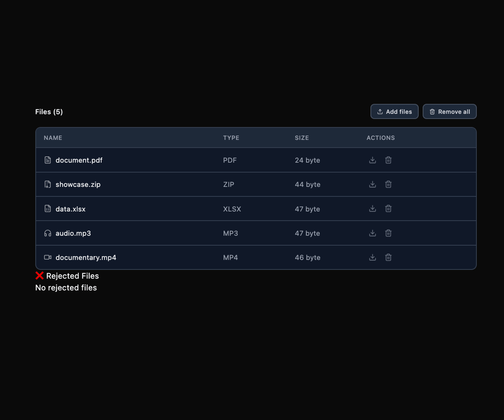This screenshot has height=420, width=504.
Task: Download audio.mp3 using its download icon
Action: point(372,233)
